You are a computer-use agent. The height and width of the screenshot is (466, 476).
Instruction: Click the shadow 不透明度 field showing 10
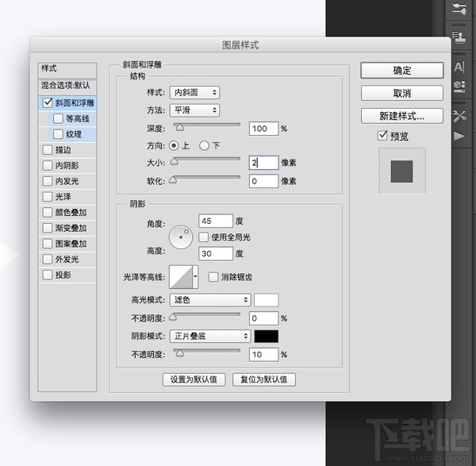pos(263,354)
